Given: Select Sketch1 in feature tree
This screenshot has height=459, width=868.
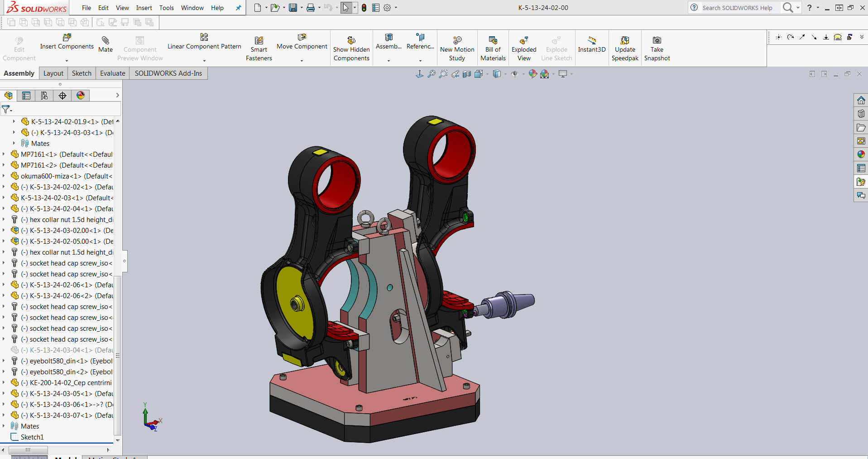Looking at the screenshot, I should click(x=27, y=437).
